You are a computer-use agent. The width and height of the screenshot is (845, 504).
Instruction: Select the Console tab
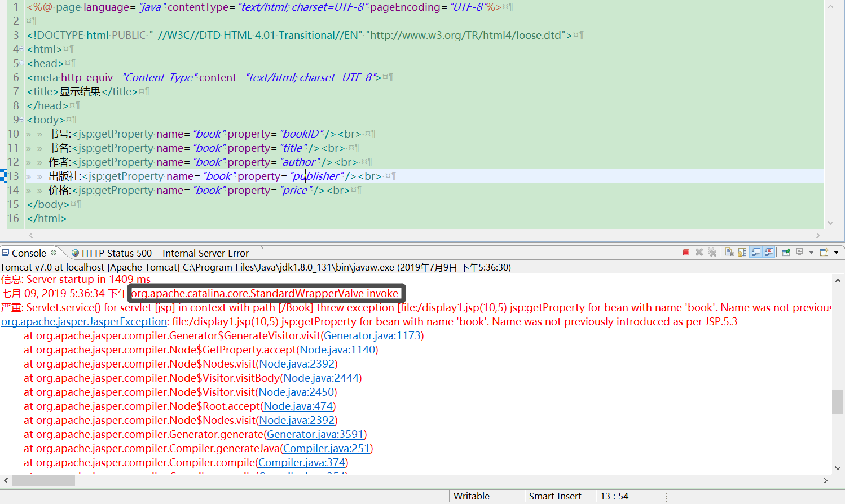click(x=32, y=253)
